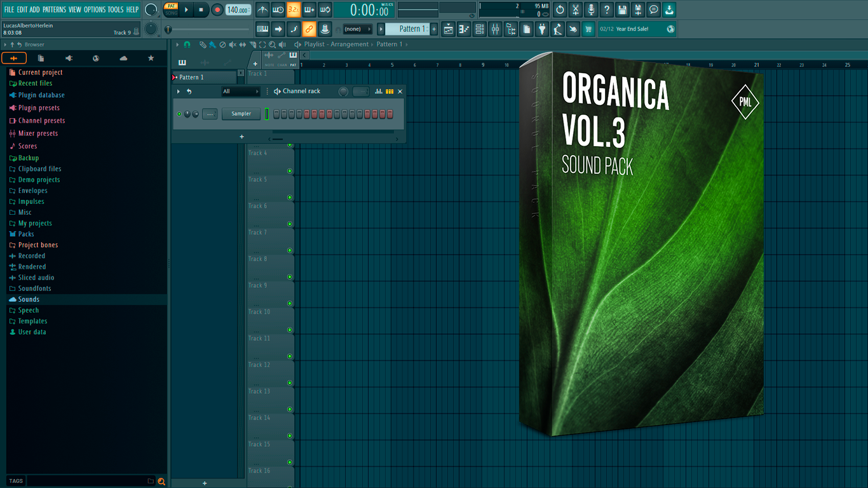868x488 pixels.
Task: Click the microphone one-click recording icon
Action: 591,10
